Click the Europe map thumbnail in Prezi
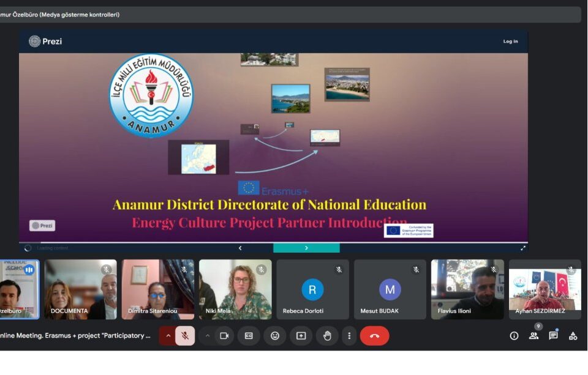Viewport: 588px width, 375px height. (198, 158)
